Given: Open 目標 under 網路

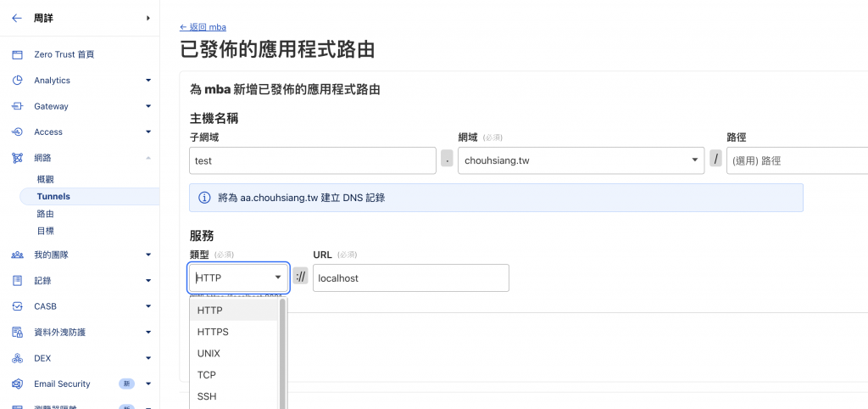Looking at the screenshot, I should (46, 231).
